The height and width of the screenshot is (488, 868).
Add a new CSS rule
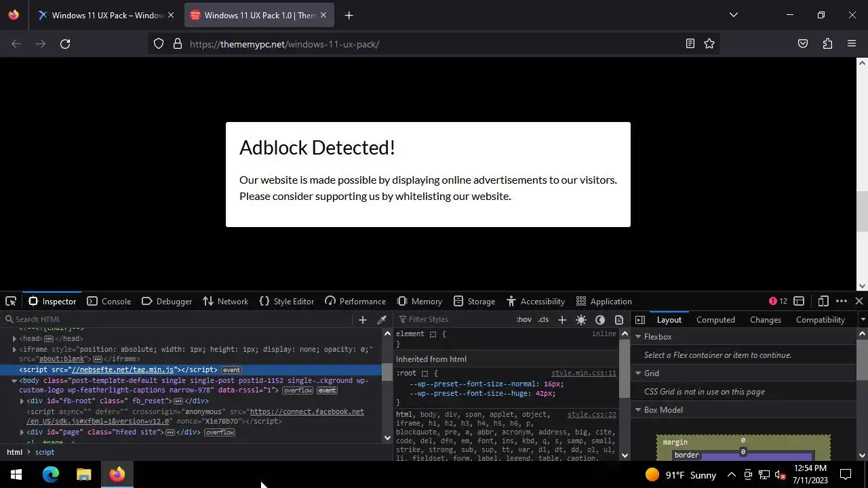tap(561, 319)
